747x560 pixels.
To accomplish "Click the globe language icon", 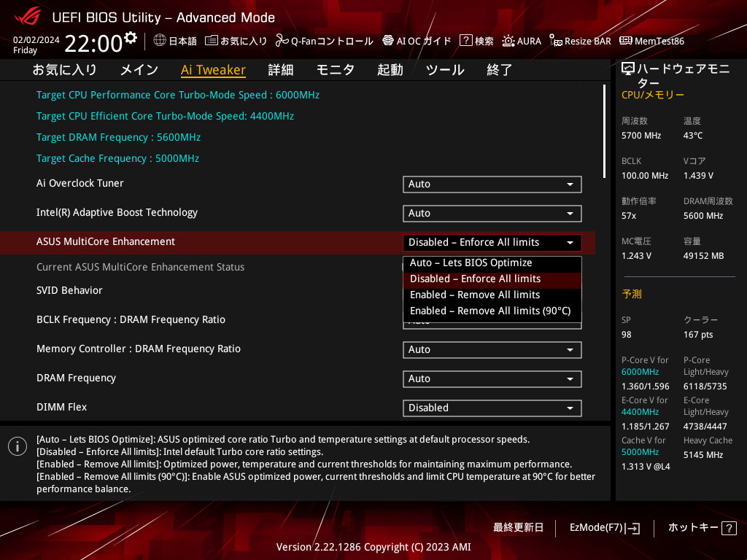I will pyautogui.click(x=160, y=41).
